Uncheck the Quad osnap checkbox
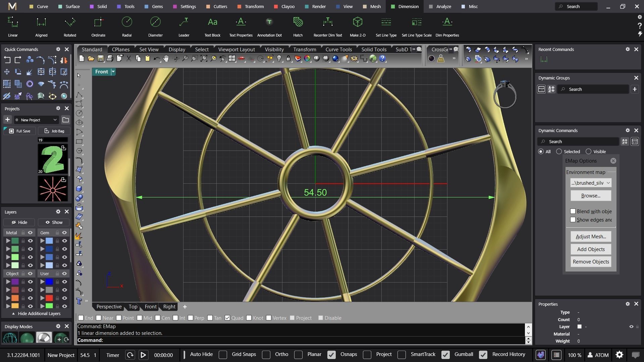Screen dimensions: 644x362 (227, 318)
